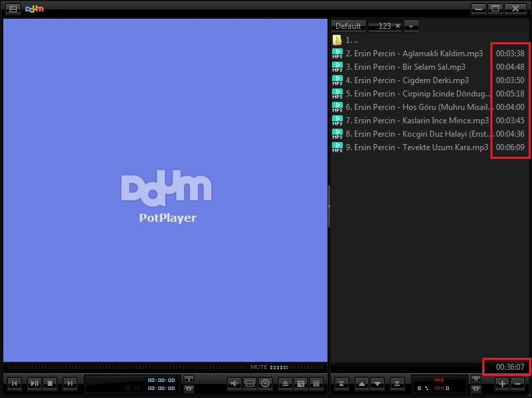Viewport: 532px width, 398px height.
Task: Open the subtitle options icon
Action: (250, 383)
